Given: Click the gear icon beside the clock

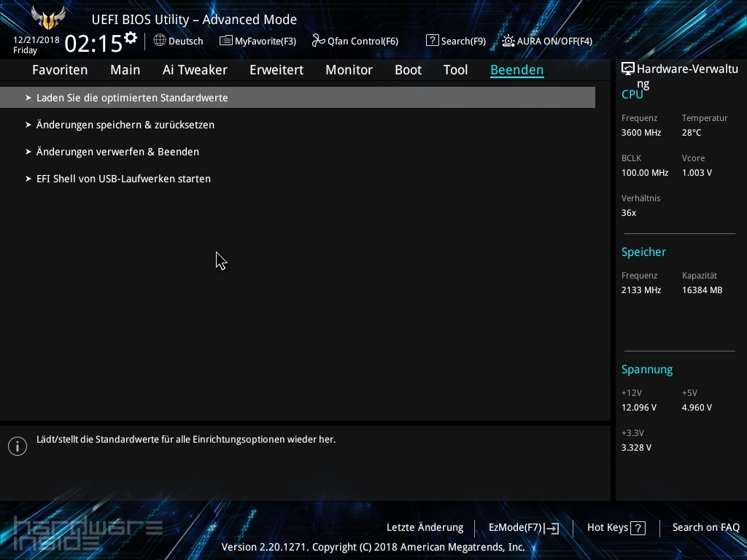Looking at the screenshot, I should [131, 38].
